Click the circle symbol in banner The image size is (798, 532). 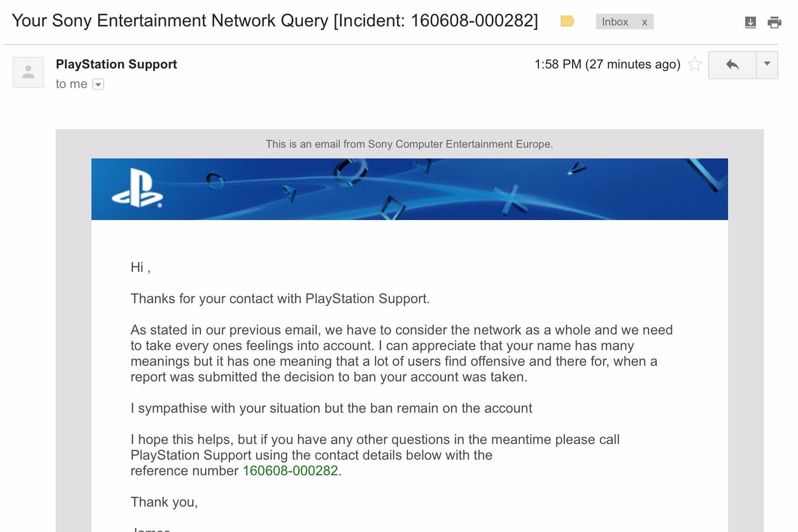(x=350, y=171)
